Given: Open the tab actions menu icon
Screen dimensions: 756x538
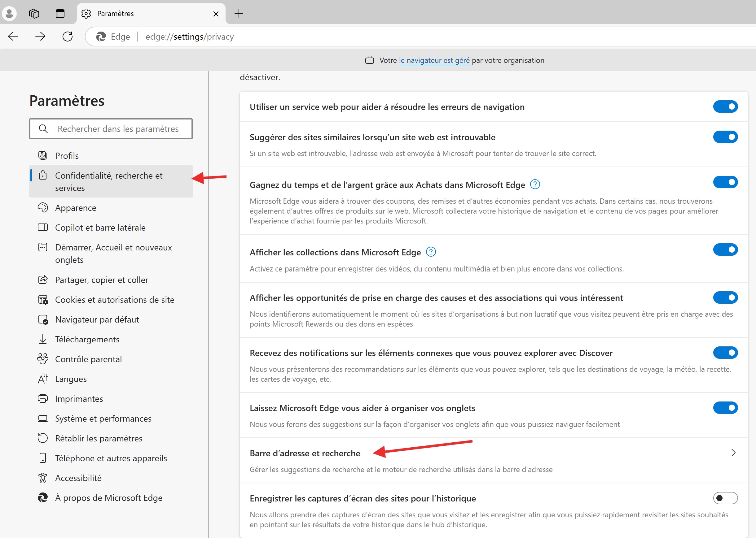Looking at the screenshot, I should [60, 14].
